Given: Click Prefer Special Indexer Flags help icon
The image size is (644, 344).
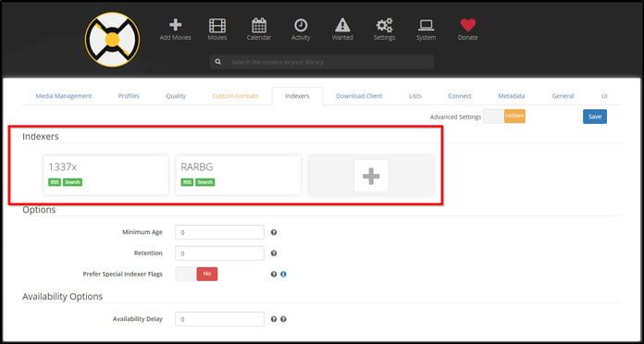Looking at the screenshot, I should pyautogui.click(x=274, y=275).
